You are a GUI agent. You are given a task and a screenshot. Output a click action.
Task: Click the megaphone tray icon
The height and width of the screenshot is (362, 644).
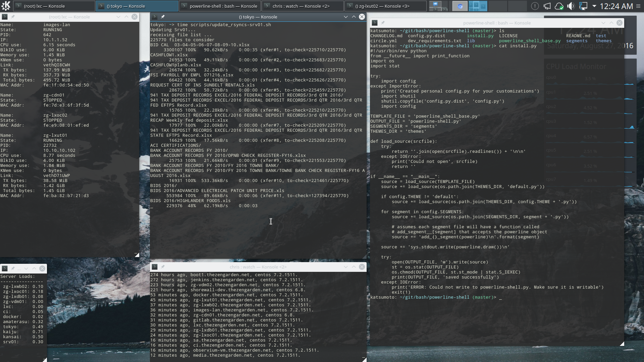[x=547, y=6]
